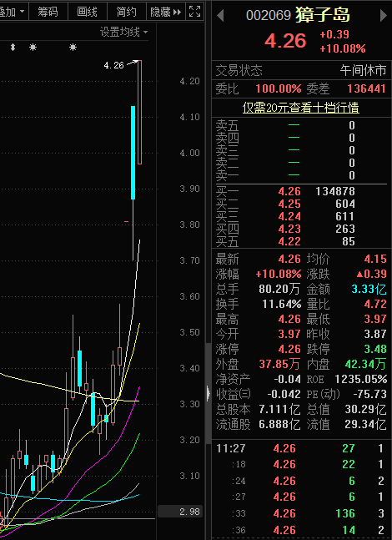Click the first sun-shaped event marker

(x=33, y=48)
